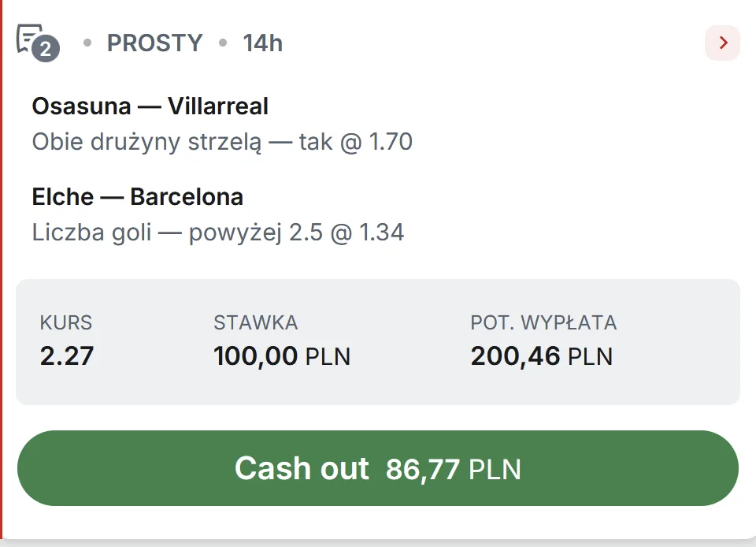Open details for Elche — Barcelona match
The width and height of the screenshot is (756, 547).
click(x=137, y=196)
